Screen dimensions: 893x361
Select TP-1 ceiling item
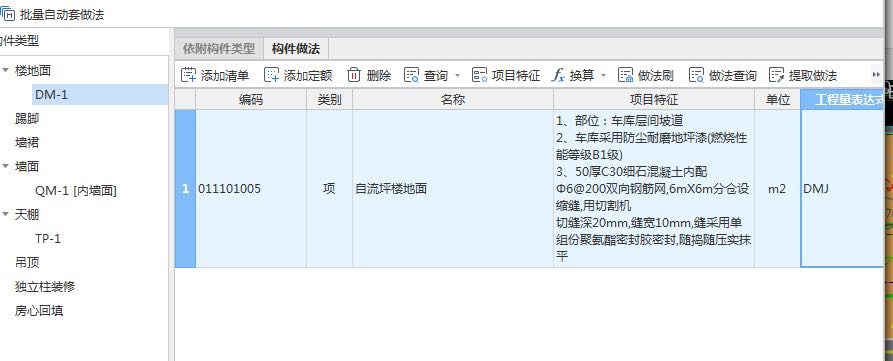(x=48, y=239)
